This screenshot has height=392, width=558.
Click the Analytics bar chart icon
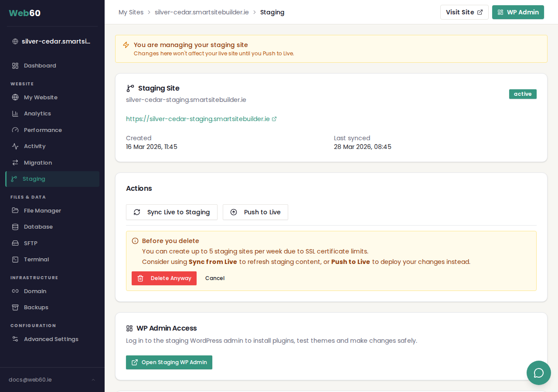click(x=15, y=113)
